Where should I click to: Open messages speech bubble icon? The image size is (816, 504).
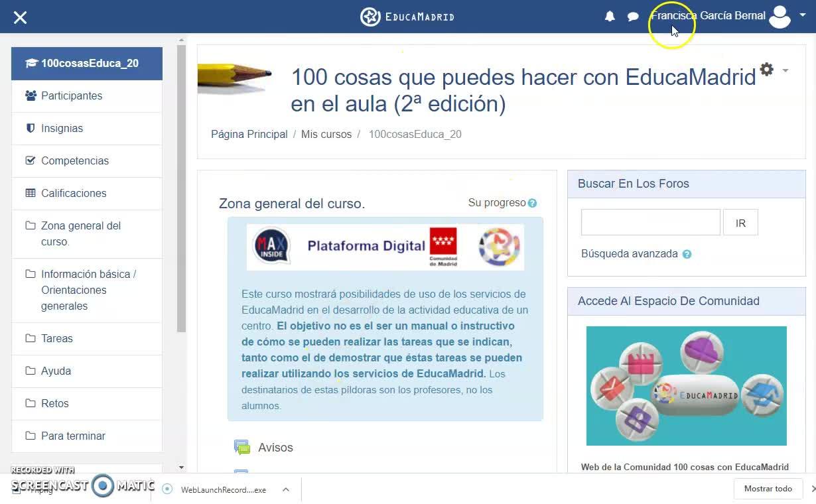click(633, 17)
